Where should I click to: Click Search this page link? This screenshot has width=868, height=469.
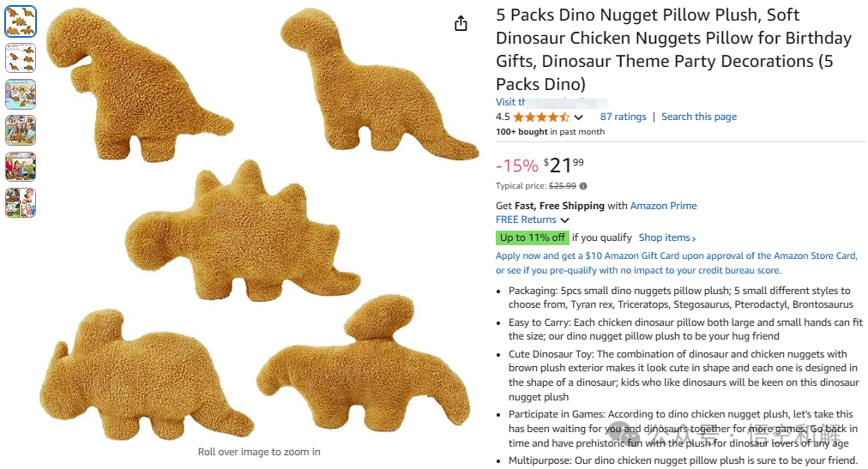699,117
